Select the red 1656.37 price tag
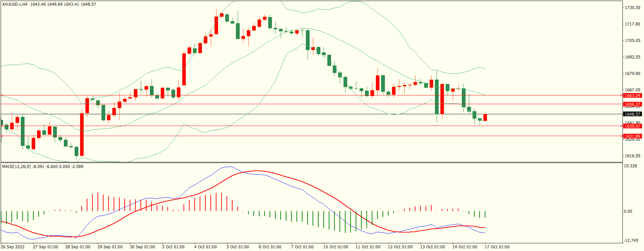Viewport: 644px width, 251px height. pyautogui.click(x=633, y=104)
